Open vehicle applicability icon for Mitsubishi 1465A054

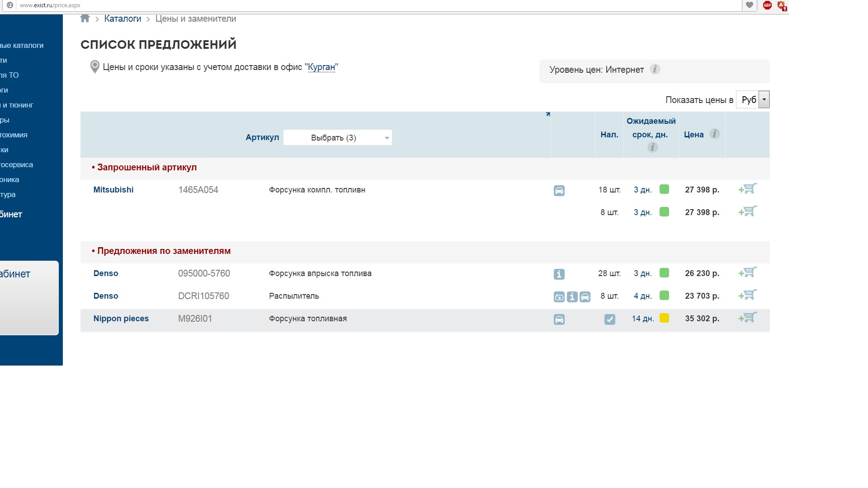coord(559,191)
